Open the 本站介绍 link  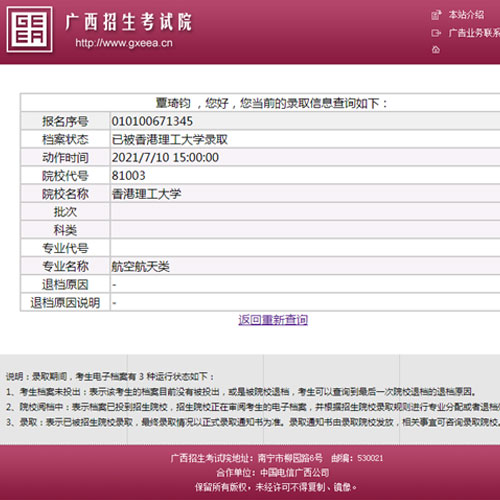[x=466, y=15]
